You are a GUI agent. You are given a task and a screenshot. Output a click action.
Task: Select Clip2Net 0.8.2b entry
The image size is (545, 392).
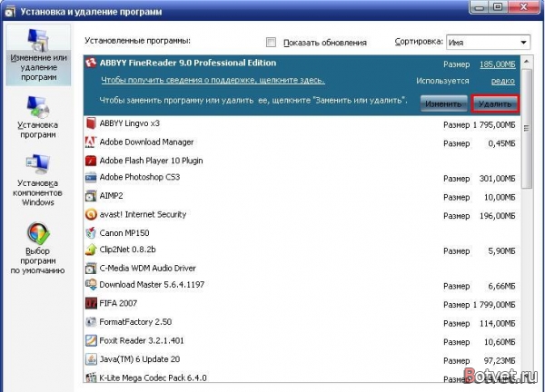pos(302,250)
